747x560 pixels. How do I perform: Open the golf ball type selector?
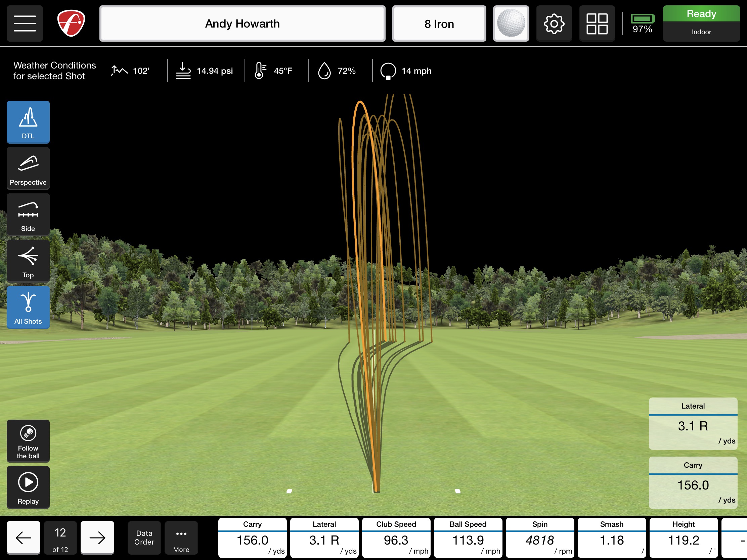click(511, 23)
